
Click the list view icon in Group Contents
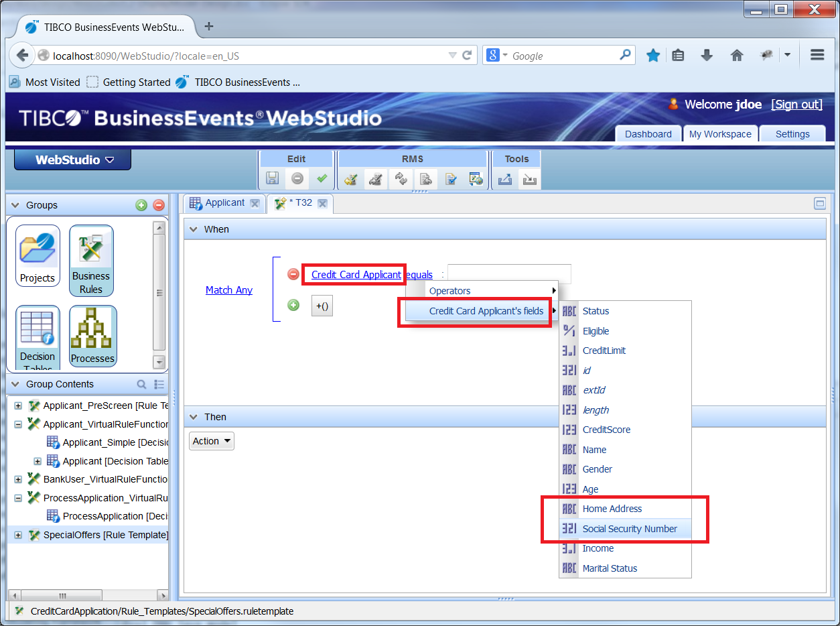pyautogui.click(x=159, y=384)
